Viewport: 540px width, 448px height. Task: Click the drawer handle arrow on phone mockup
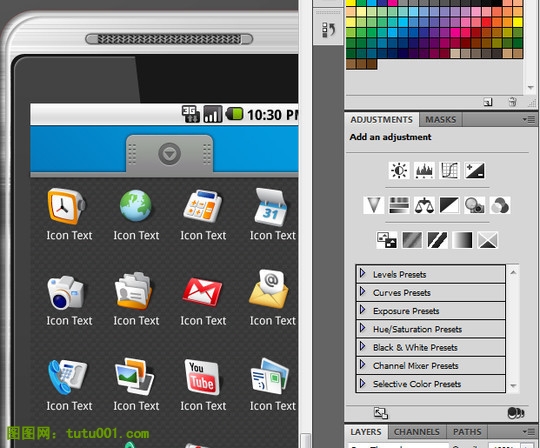pyautogui.click(x=169, y=154)
